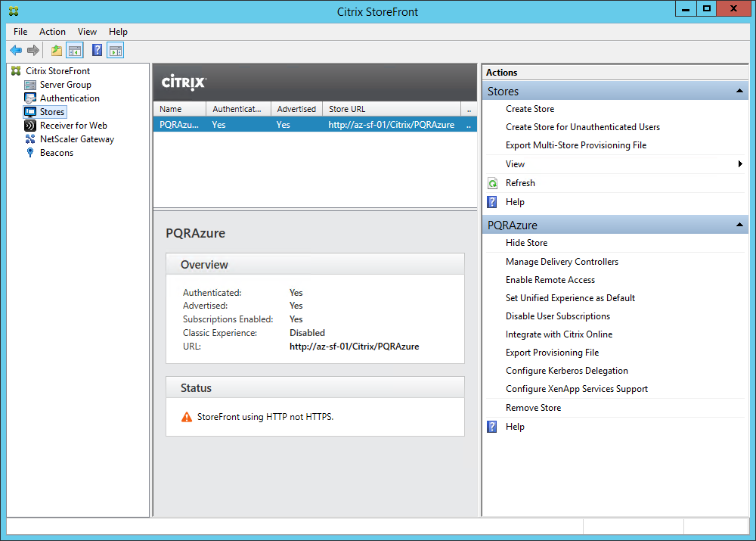
Task: Click Create Store for Unauthenticated Users
Action: 583,127
